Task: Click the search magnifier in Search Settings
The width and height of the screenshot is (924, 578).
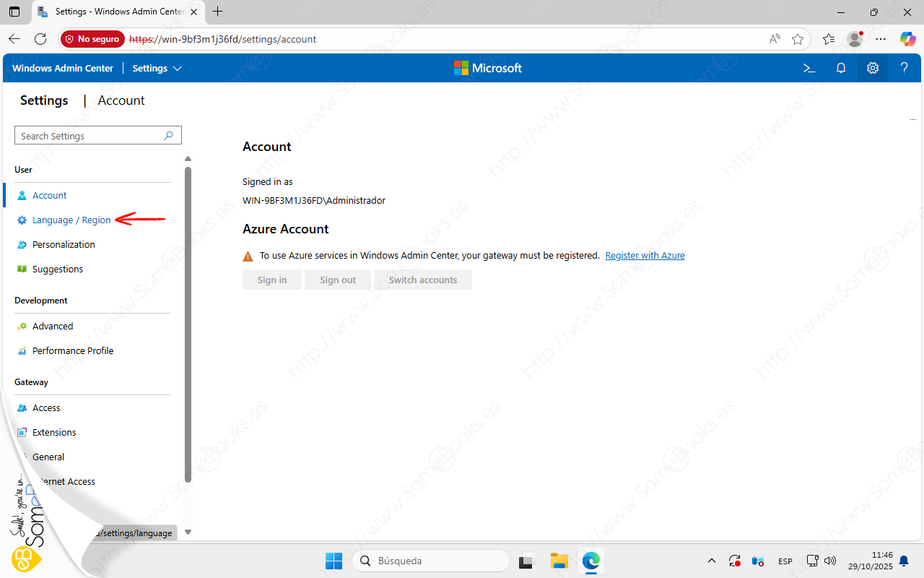Action: coord(169,136)
